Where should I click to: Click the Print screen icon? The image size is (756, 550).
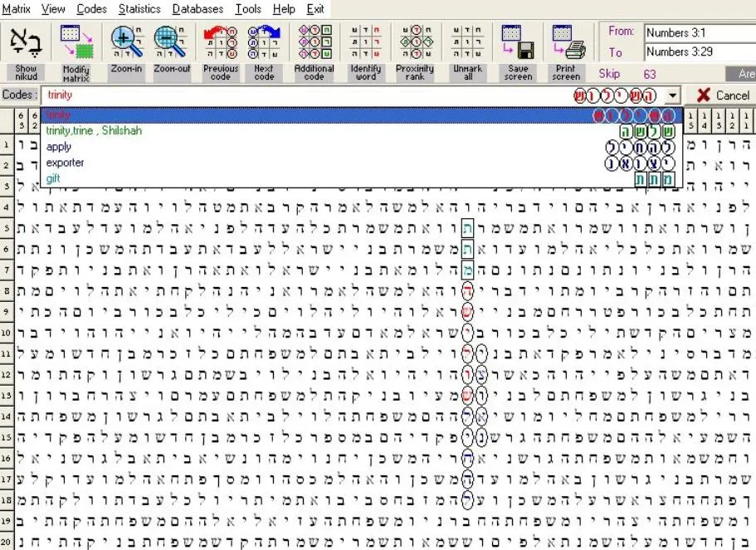tap(568, 42)
